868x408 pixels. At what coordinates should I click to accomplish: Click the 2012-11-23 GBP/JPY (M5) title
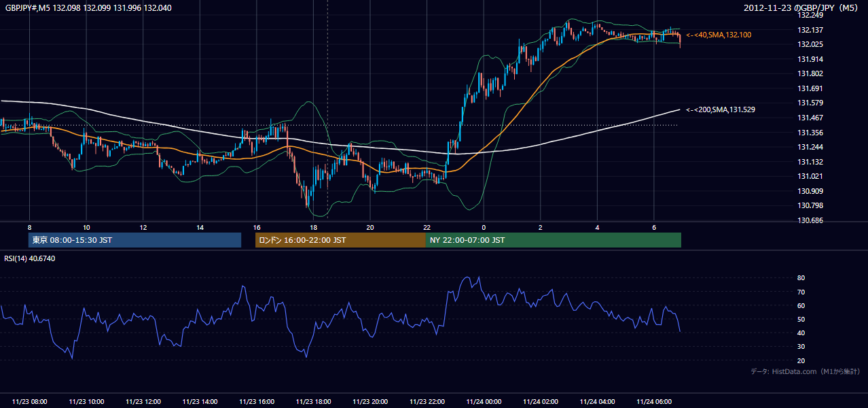pos(802,8)
